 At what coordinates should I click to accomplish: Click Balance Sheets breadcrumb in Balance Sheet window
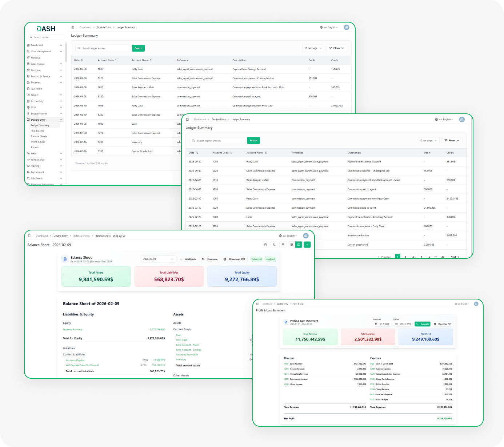(x=81, y=236)
